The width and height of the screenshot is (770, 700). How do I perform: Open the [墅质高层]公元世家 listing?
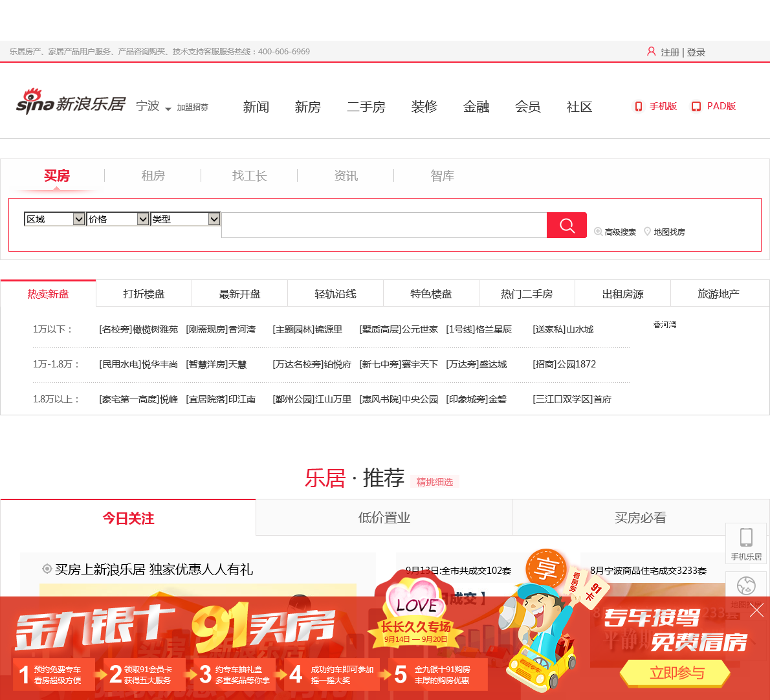point(399,329)
